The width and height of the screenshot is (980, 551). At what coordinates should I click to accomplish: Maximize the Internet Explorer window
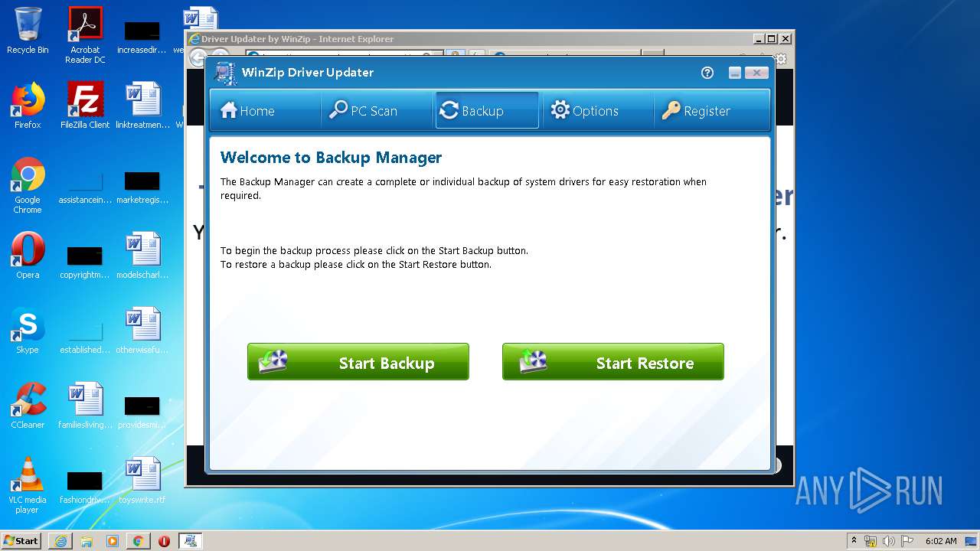[x=772, y=39]
